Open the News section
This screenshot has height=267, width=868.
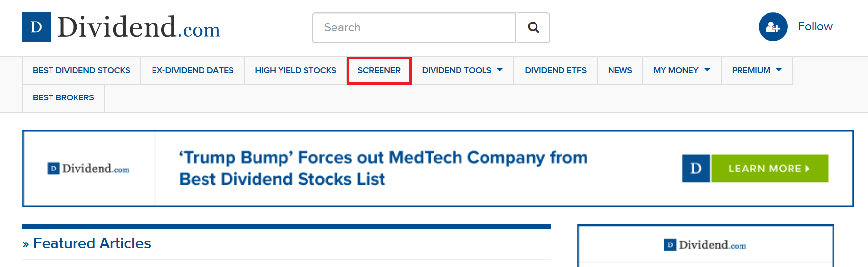click(619, 71)
